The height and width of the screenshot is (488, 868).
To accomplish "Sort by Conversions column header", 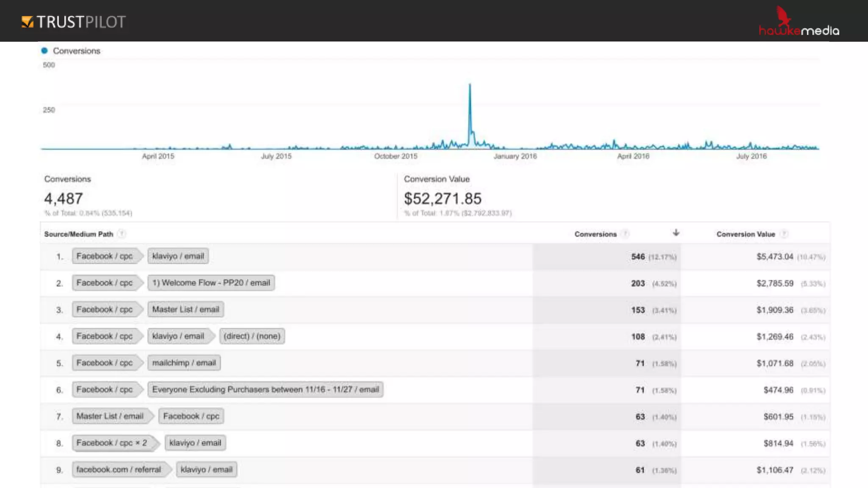I will 595,234.
